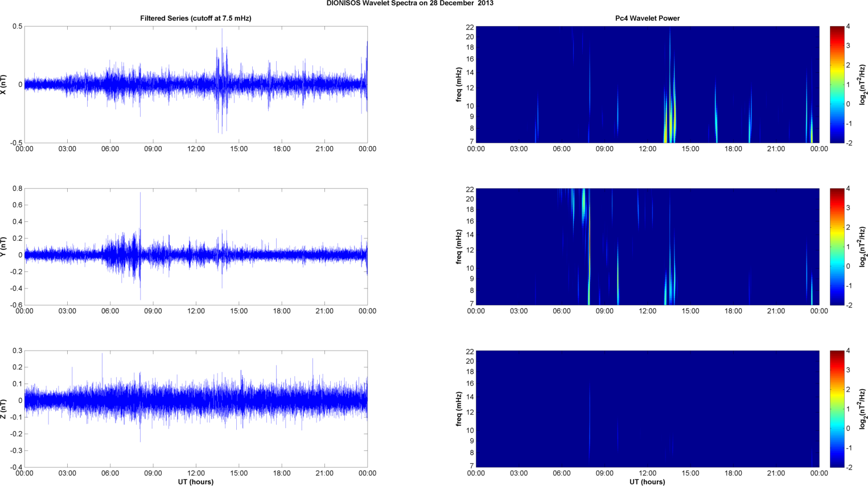Click the DIONISOS Wavelet Spectra figure title
Image resolution: width=868 pixels, height=486 pixels.
tap(410, 3)
